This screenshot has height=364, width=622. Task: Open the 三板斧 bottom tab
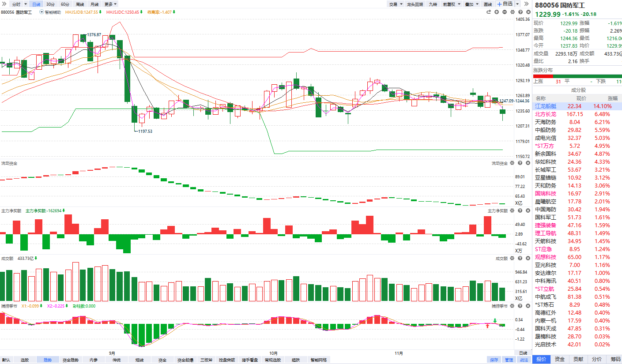point(206,360)
